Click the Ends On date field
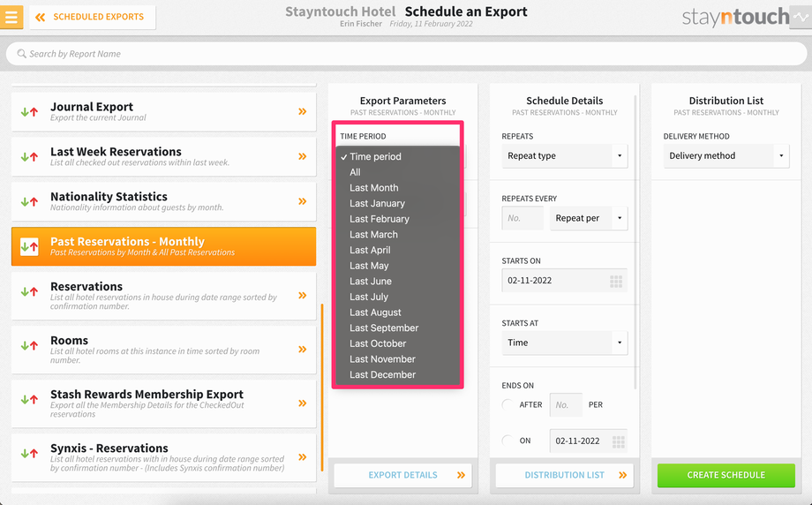 [x=589, y=441]
